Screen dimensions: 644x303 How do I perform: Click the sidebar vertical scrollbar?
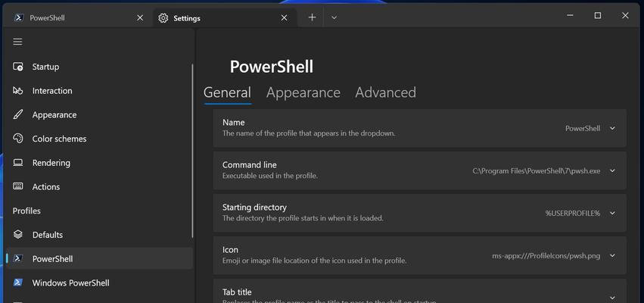pyautogui.click(x=192, y=151)
